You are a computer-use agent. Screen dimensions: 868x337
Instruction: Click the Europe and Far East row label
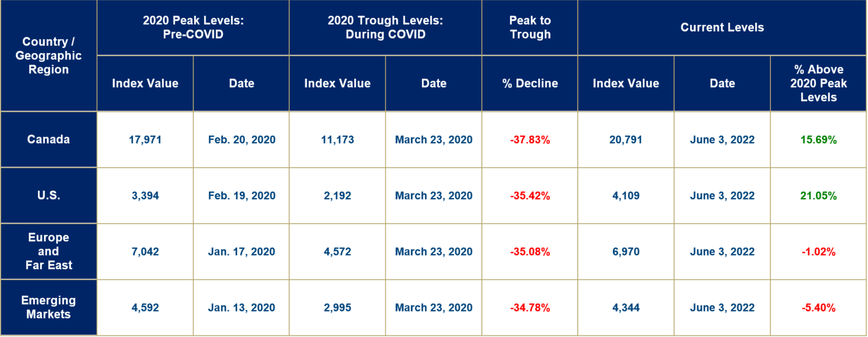[48, 251]
